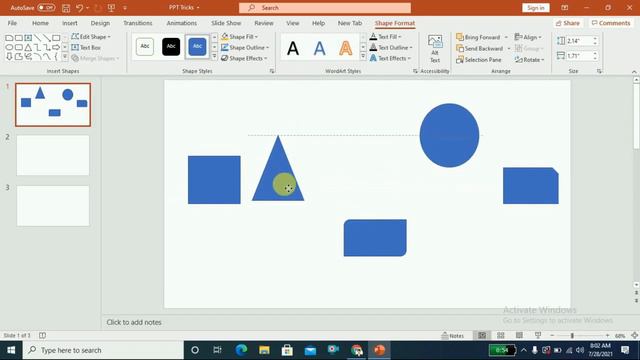This screenshot has height=360, width=640.
Task: Toggle the AutoSave switch
Action: (46, 8)
